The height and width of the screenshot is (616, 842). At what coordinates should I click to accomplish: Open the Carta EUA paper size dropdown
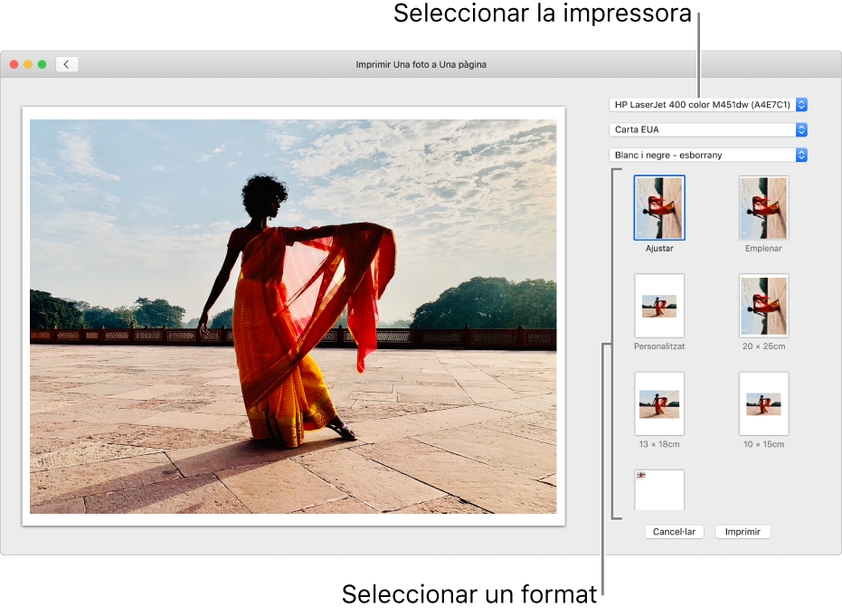coord(708,130)
